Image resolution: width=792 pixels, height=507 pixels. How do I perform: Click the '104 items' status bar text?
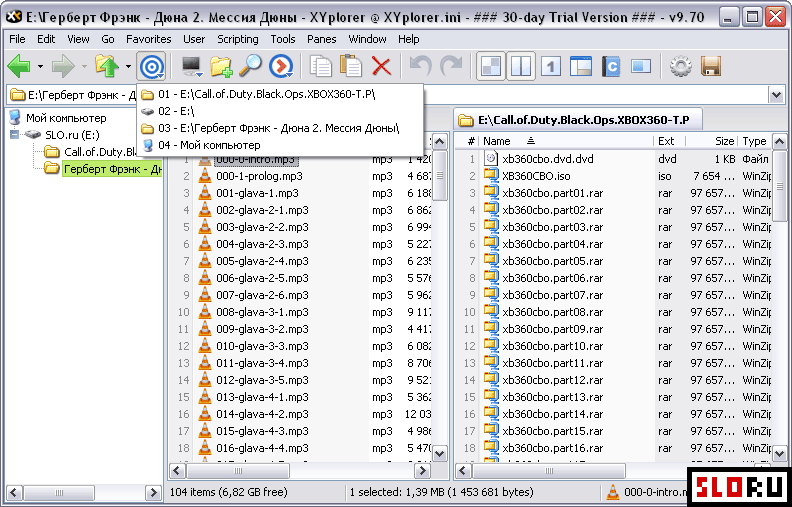point(229,491)
